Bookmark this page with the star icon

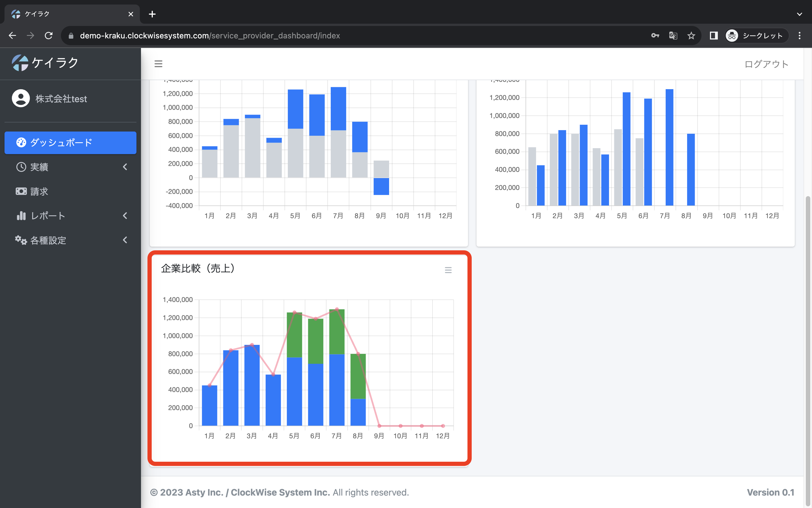coord(691,36)
